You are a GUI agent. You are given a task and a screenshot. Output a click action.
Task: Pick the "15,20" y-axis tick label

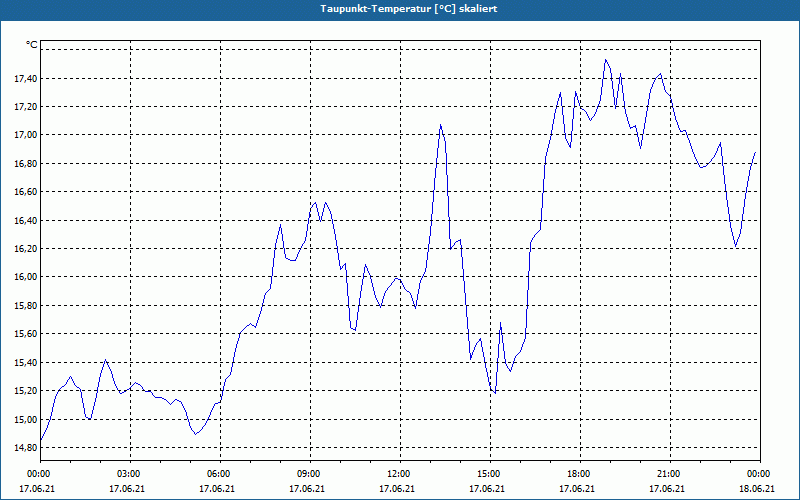[28, 391]
